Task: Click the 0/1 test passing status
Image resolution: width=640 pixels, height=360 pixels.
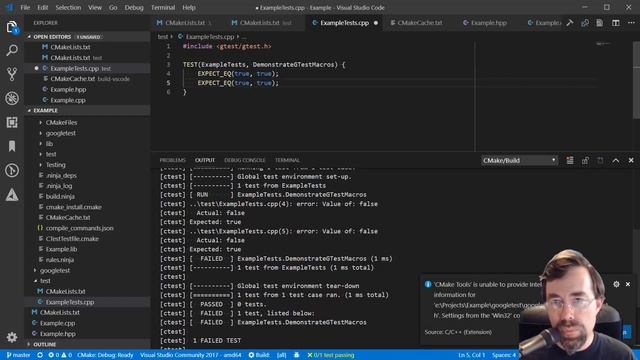Action: click(x=331, y=355)
